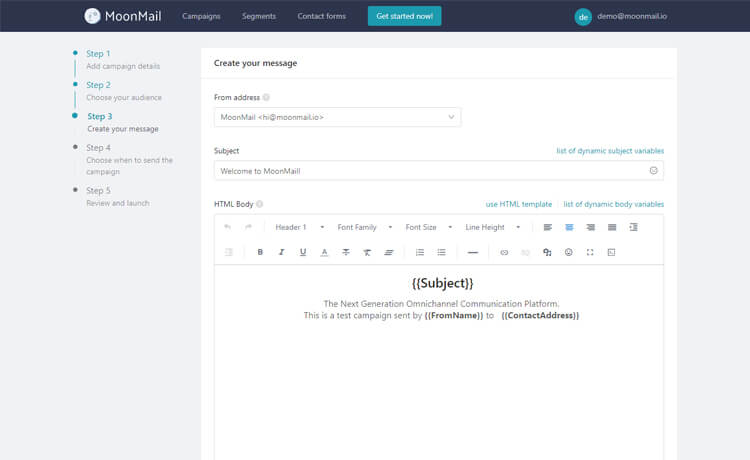Open list of dynamic body variables

pyautogui.click(x=614, y=204)
